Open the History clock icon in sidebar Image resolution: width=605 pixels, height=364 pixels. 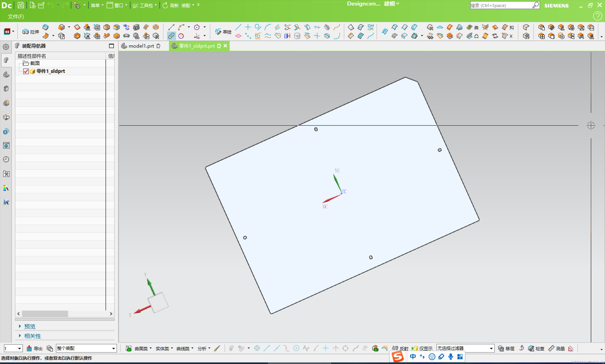coord(6,159)
